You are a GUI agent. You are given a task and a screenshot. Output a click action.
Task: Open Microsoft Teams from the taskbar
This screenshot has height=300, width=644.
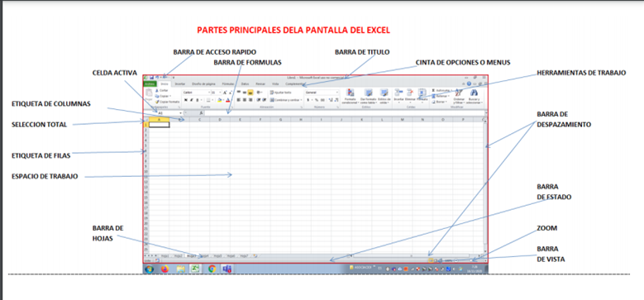[227, 269]
